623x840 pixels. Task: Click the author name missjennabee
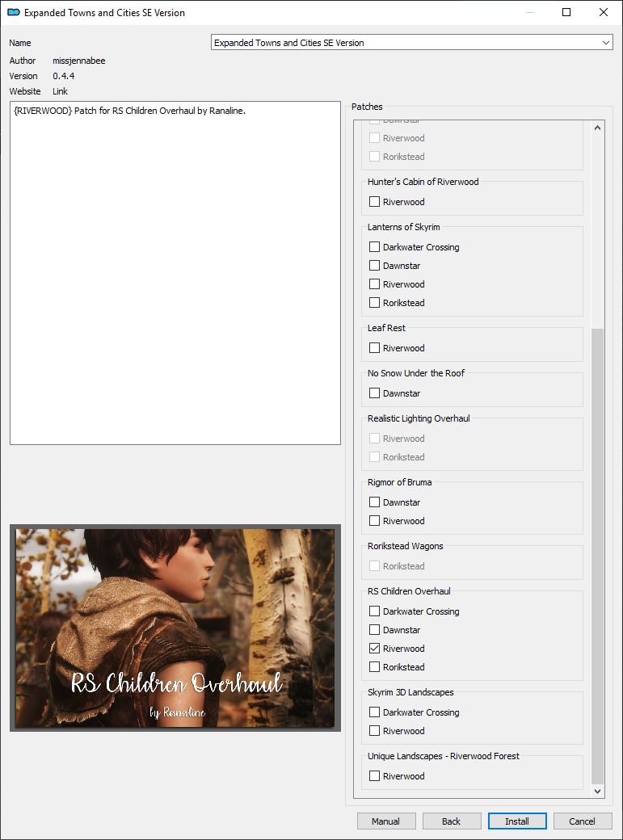click(x=79, y=61)
